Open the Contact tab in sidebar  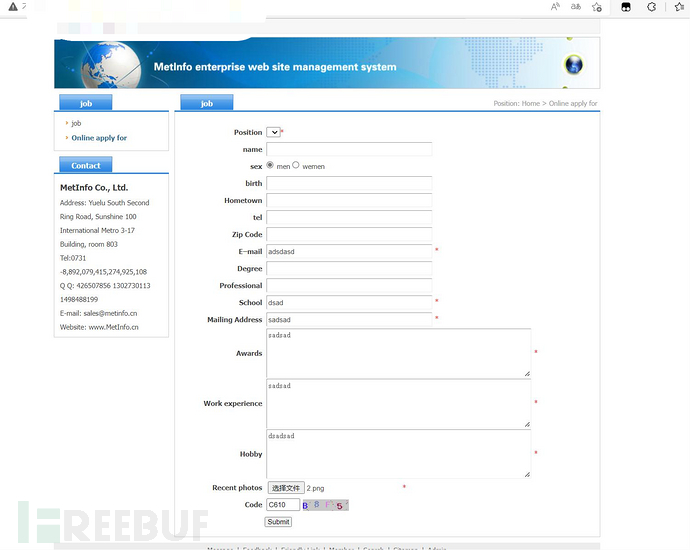point(86,165)
